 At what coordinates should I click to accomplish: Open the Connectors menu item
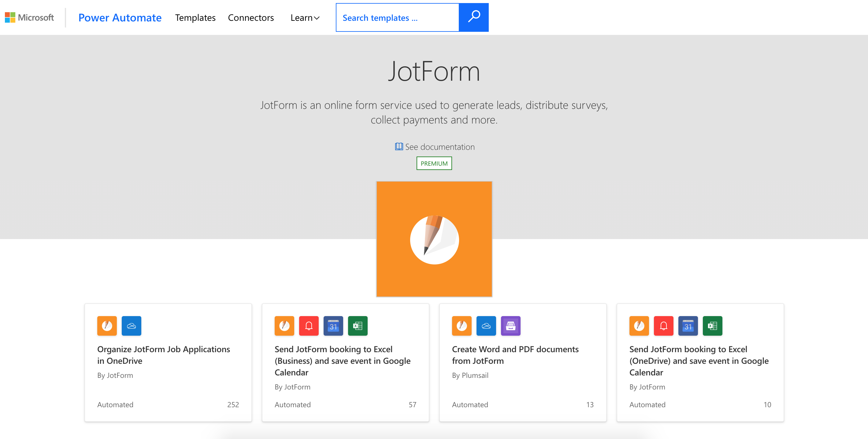coord(251,18)
